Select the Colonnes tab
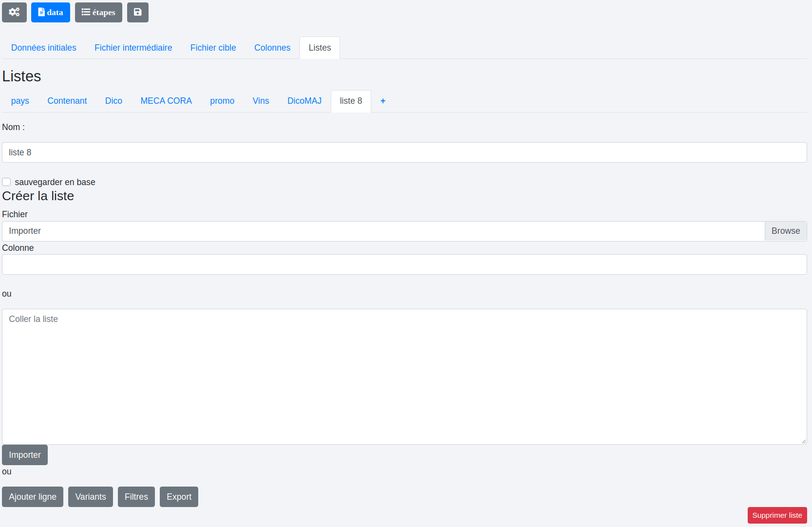 pos(272,48)
